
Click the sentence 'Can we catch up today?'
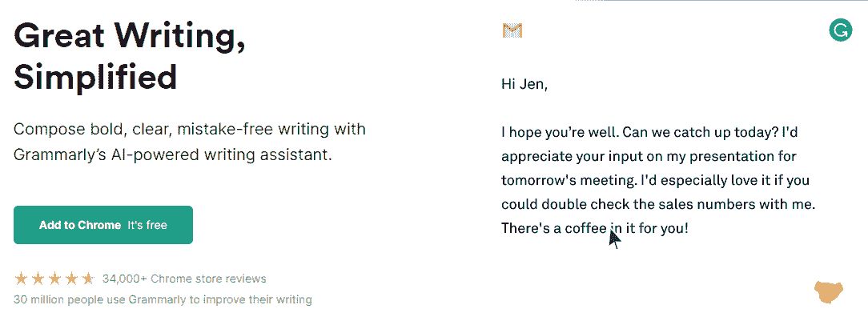700,133
